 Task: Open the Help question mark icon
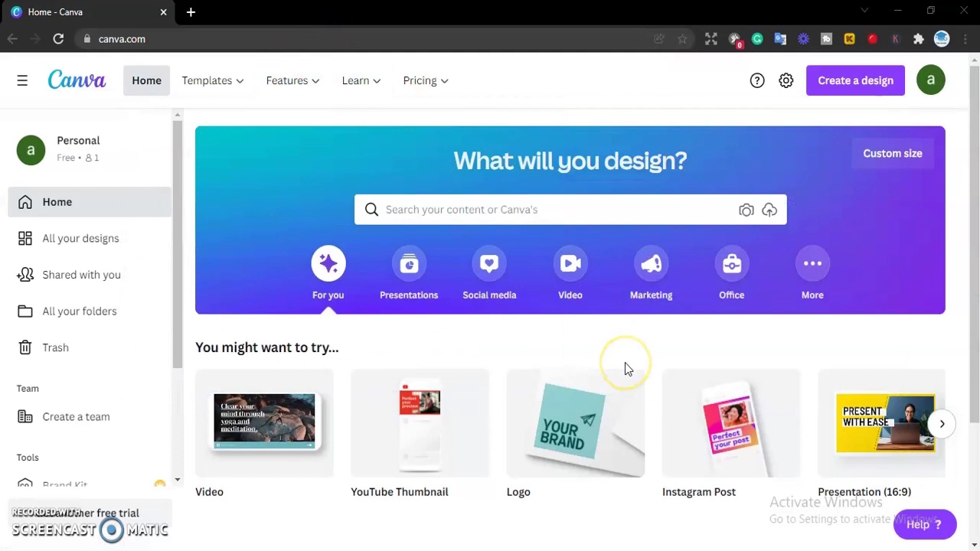[756, 80]
